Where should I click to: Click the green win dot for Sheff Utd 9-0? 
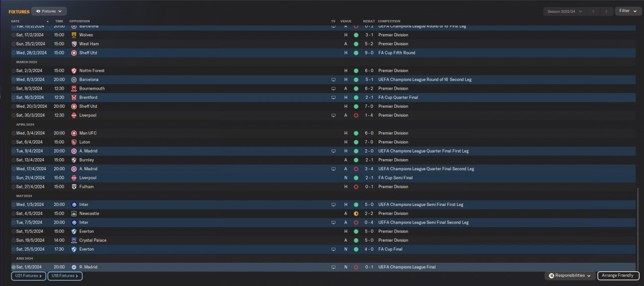(356, 53)
